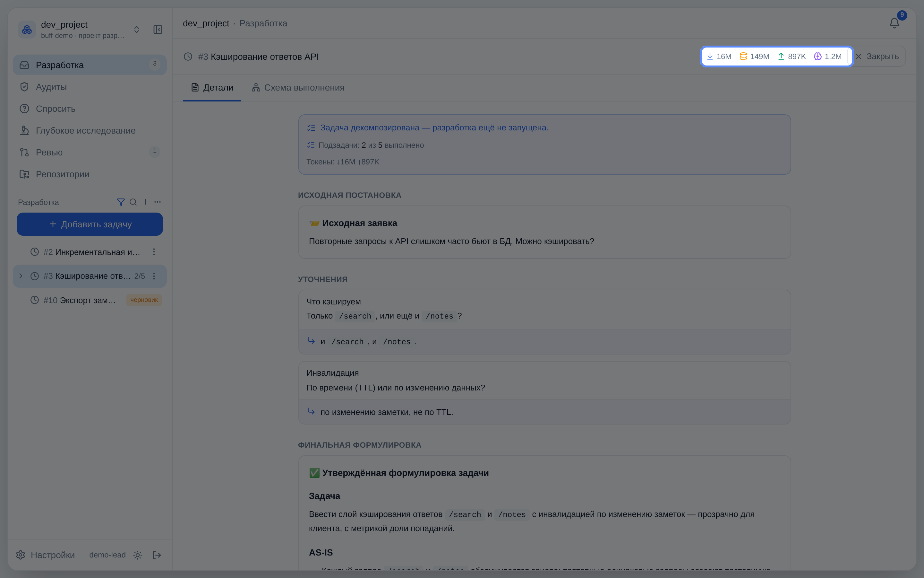924x578 pixels.
Task: Click the 1.2M reasoning tokens indicator
Action: (x=827, y=57)
